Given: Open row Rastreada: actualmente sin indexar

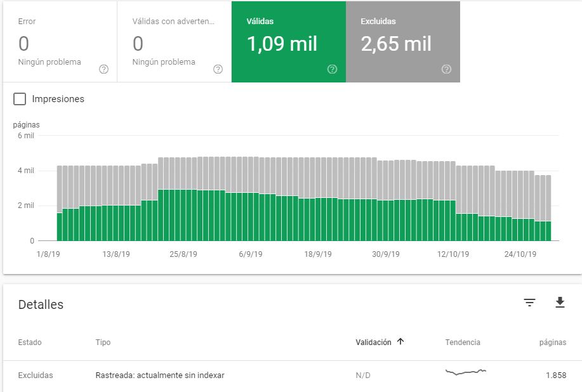Looking at the screenshot, I should 292,376.
